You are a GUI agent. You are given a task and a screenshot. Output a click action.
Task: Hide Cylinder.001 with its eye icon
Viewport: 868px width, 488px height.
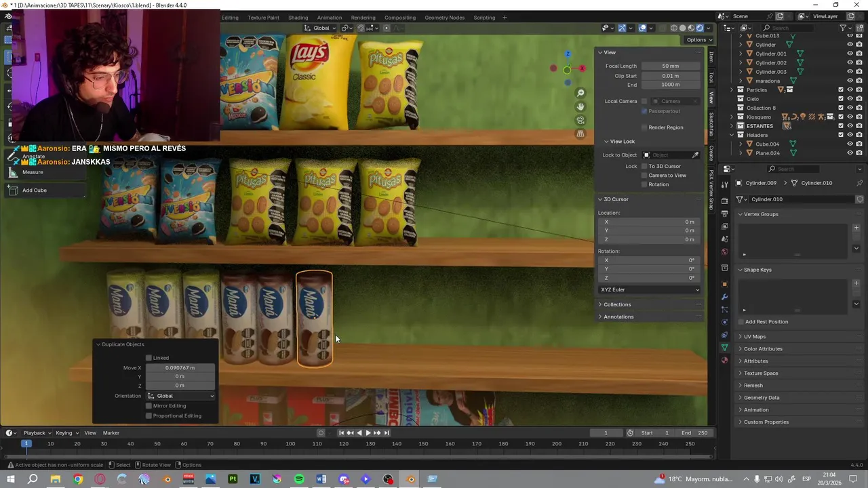[x=850, y=54]
